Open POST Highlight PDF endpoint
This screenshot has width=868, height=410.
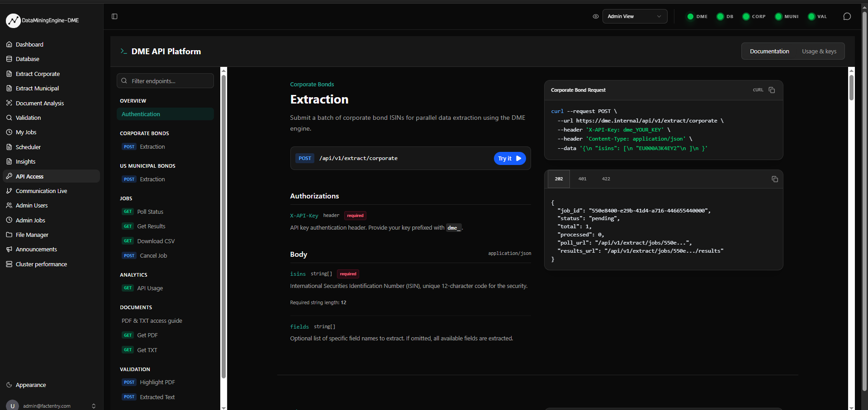[x=165, y=382]
